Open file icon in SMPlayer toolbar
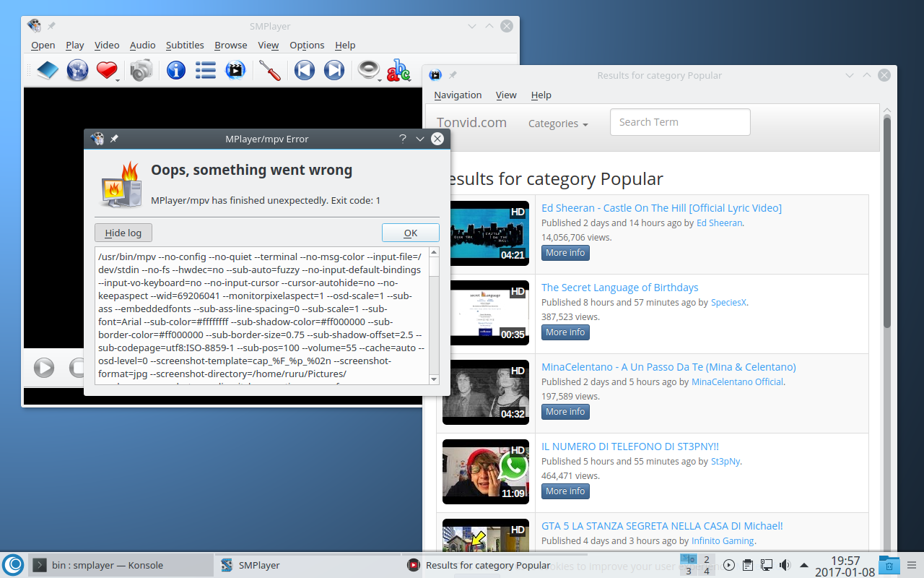The width and height of the screenshot is (924, 578). click(x=47, y=70)
